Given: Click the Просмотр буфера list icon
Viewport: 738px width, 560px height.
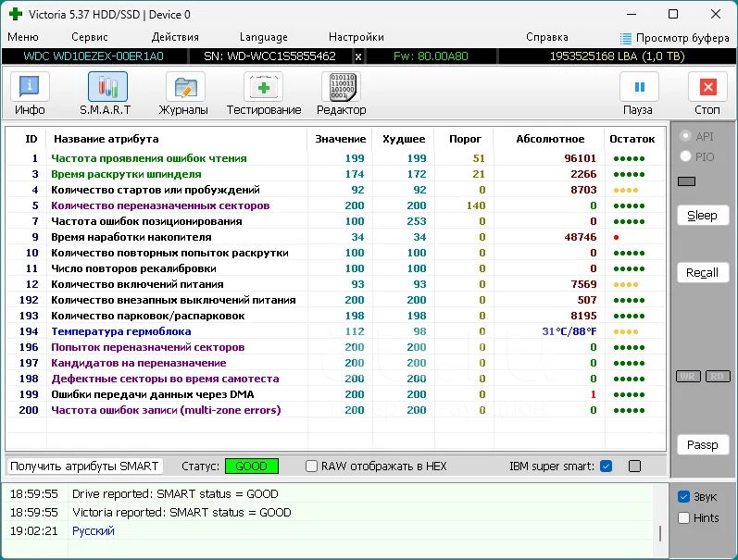Looking at the screenshot, I should tap(626, 38).
